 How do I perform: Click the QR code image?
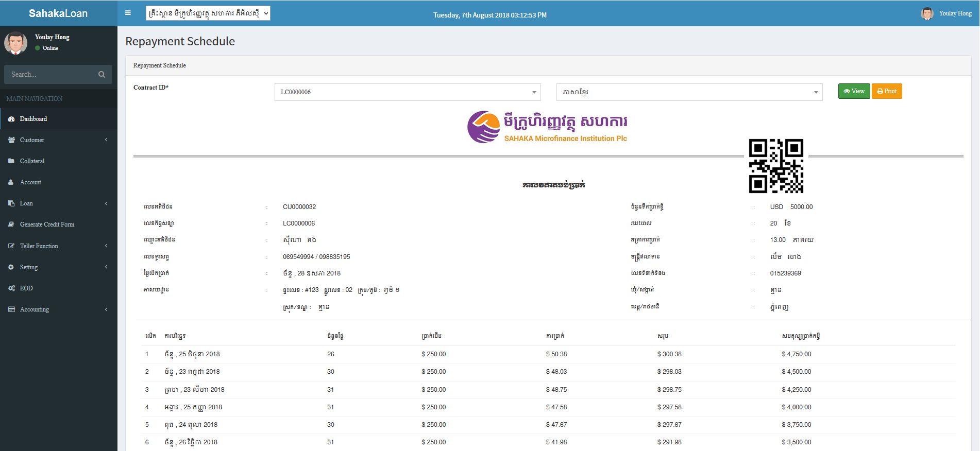(775, 166)
